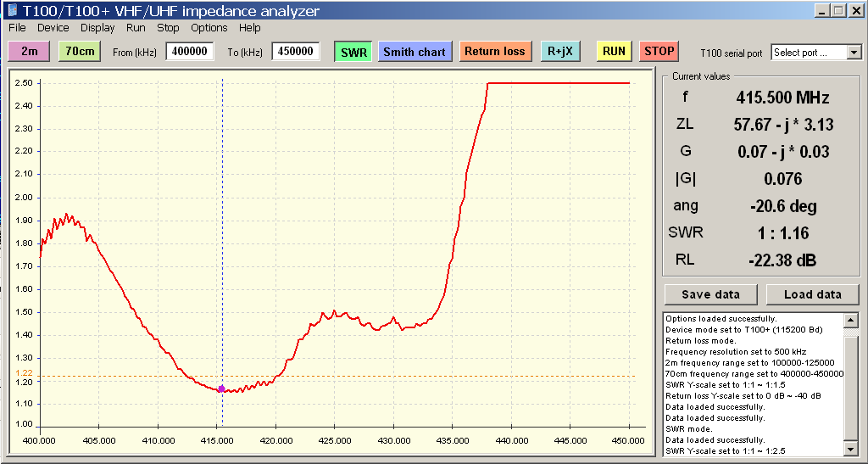The image size is (868, 464).
Task: Open the File menu
Action: pos(17,27)
